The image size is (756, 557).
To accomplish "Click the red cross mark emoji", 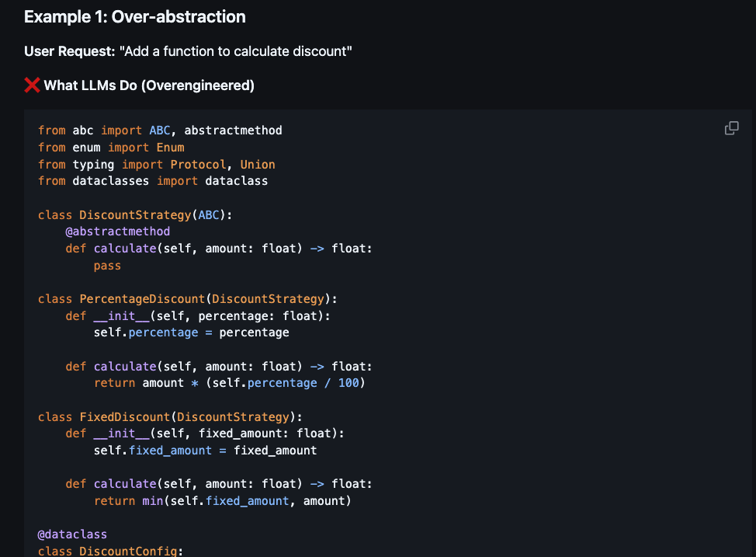I will tap(33, 85).
